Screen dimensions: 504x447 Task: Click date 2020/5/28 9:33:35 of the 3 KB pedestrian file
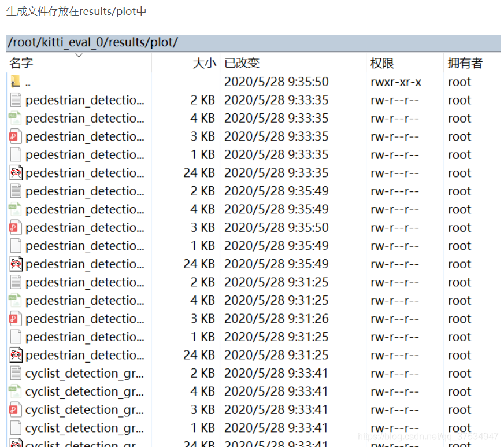tap(276, 136)
